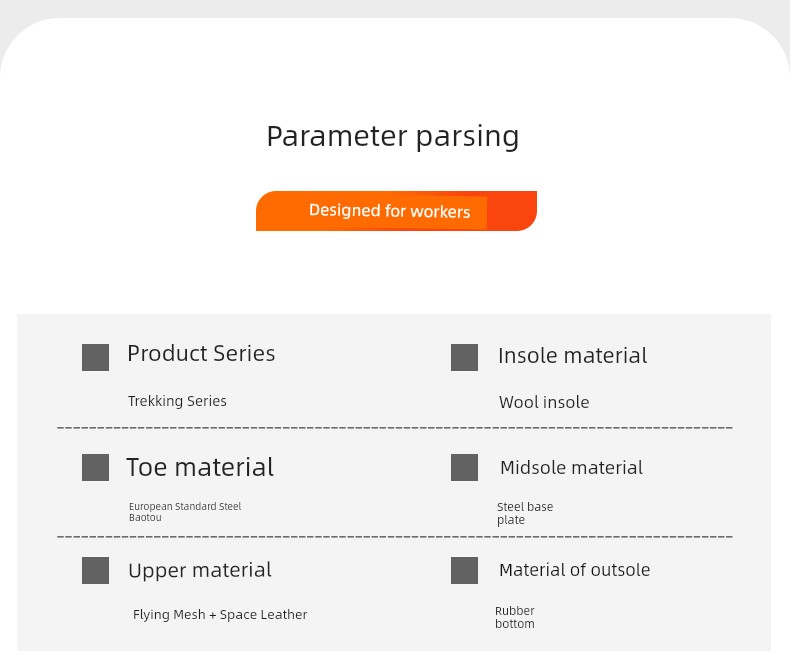Click the Trekking Series value text
This screenshot has height=669, width=790.
(177, 401)
